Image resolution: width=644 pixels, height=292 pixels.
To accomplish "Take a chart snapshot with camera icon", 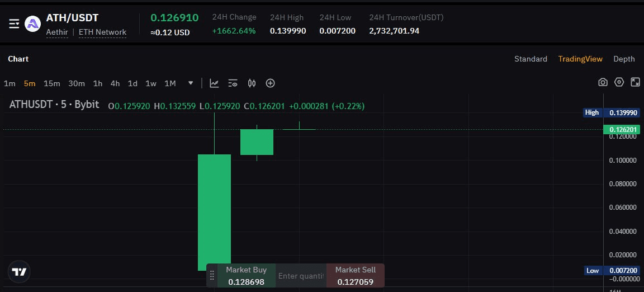I will click(x=603, y=82).
